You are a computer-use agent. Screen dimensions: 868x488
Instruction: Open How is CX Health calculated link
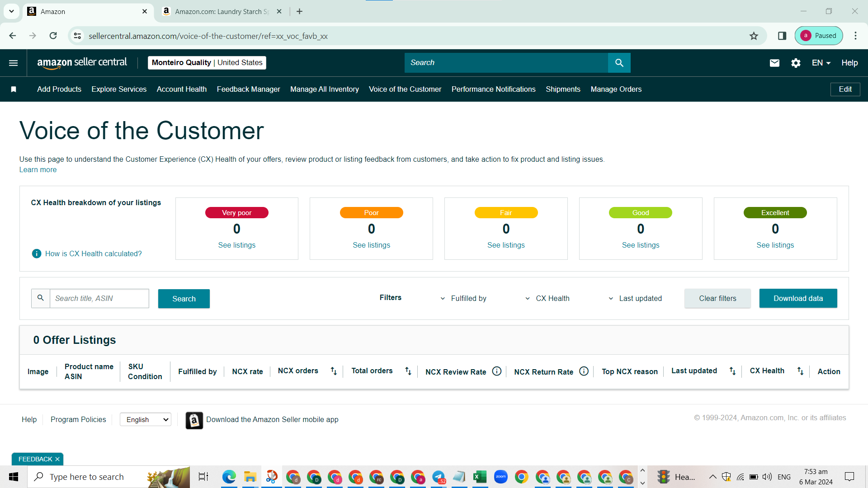(x=94, y=254)
